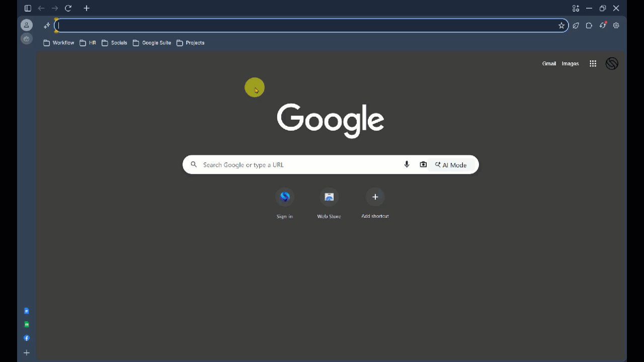Search by image with camera icon
Viewport: 644px width, 362px height.
(423, 164)
